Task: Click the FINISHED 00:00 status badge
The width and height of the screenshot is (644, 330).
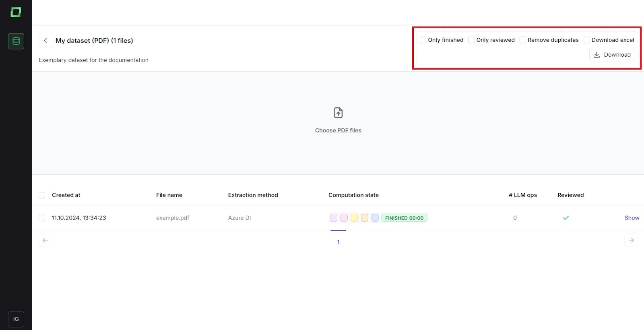Action: (x=404, y=218)
